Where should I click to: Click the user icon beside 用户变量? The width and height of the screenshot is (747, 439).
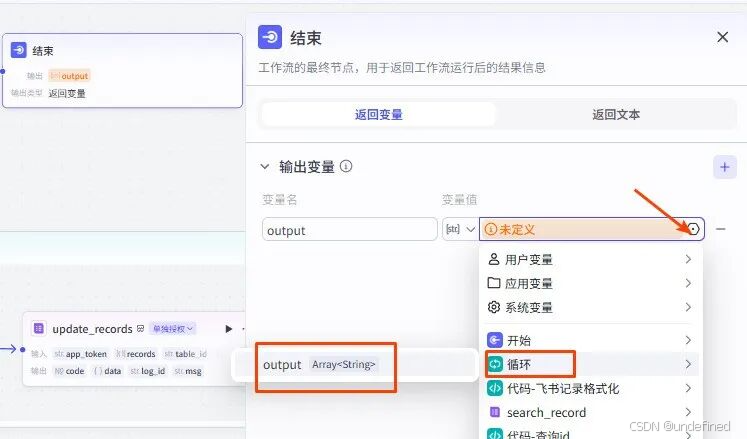[x=494, y=259]
